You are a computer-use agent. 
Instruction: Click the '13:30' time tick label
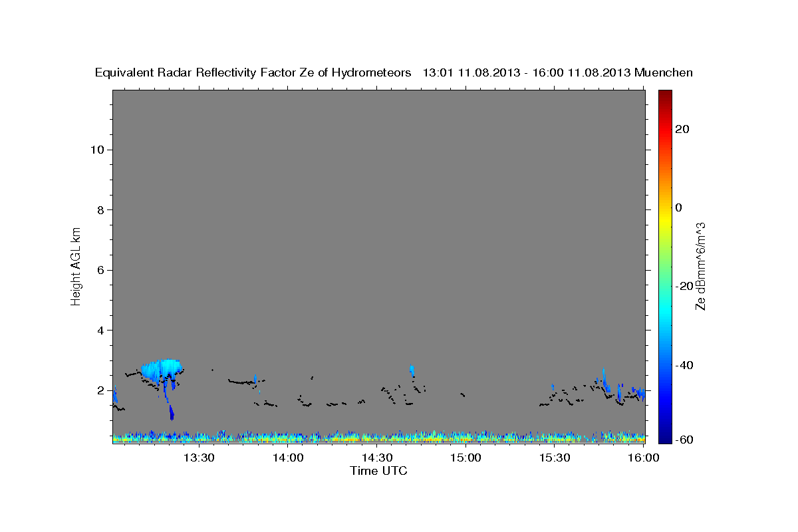click(x=198, y=458)
